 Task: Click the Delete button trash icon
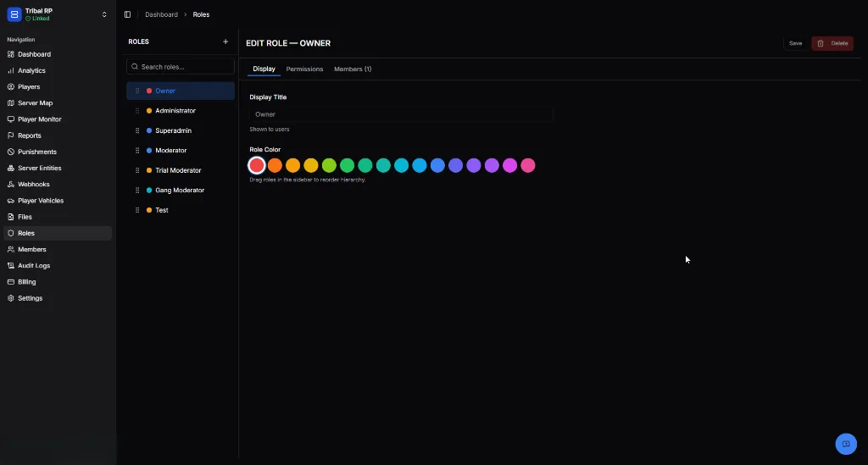pos(821,43)
